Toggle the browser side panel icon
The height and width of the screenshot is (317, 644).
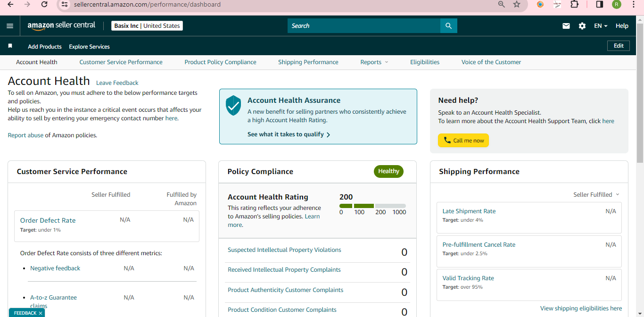pos(600,4)
